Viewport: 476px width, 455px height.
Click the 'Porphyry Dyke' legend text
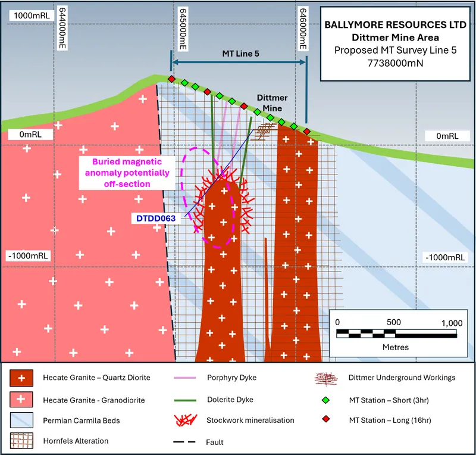pos(231,378)
